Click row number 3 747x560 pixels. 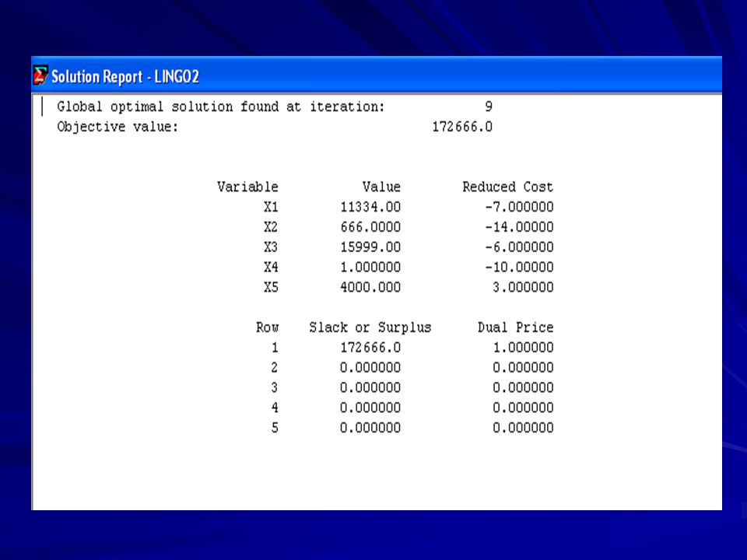coord(275,387)
